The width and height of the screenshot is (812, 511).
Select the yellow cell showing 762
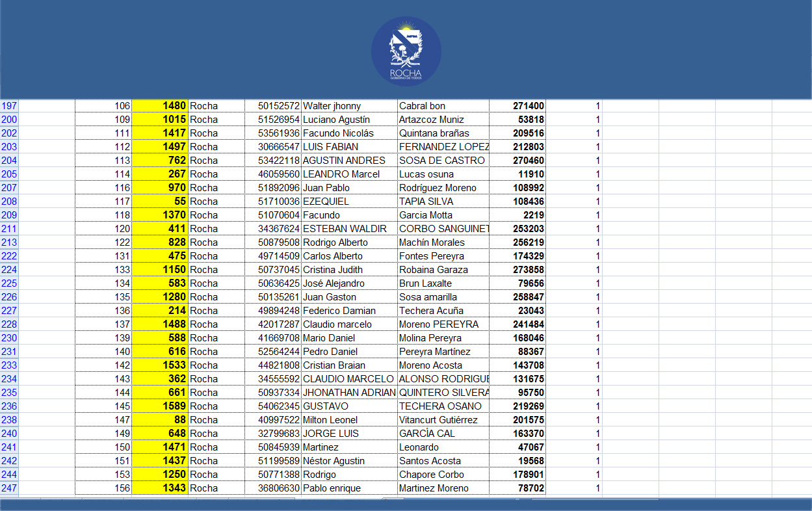coord(160,161)
